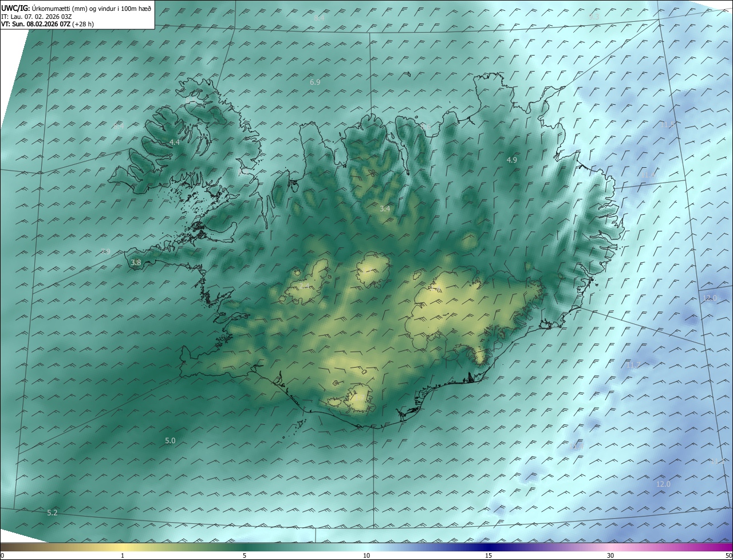
Task: Click the "1" tick on the color scale
Action: (123, 555)
